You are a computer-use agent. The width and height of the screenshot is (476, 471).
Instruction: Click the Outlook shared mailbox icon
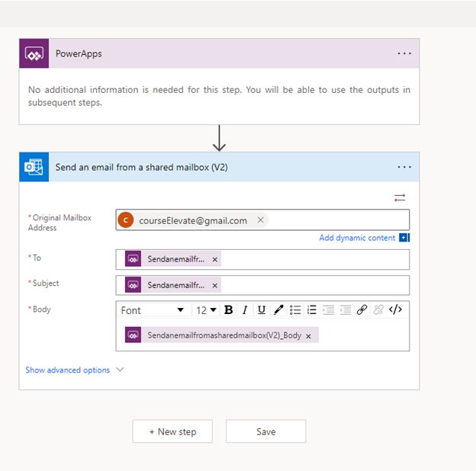(x=34, y=167)
